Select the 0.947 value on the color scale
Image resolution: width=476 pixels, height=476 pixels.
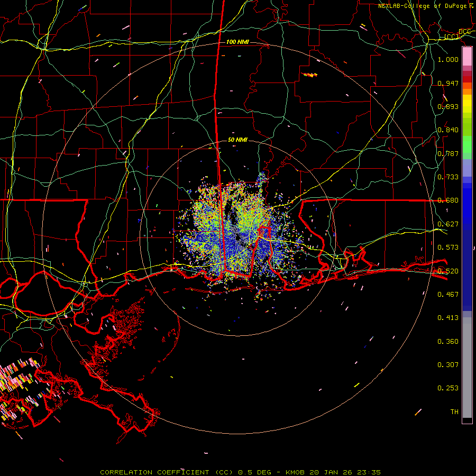448,83
